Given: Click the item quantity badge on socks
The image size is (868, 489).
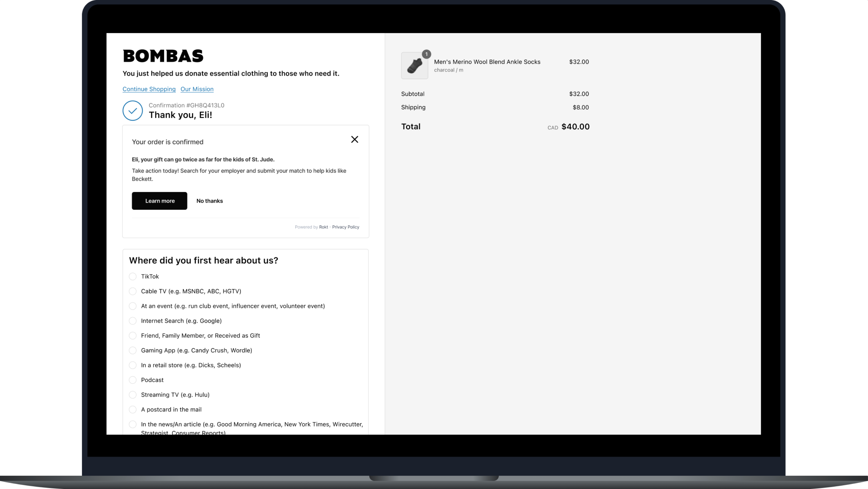Looking at the screenshot, I should click(426, 54).
